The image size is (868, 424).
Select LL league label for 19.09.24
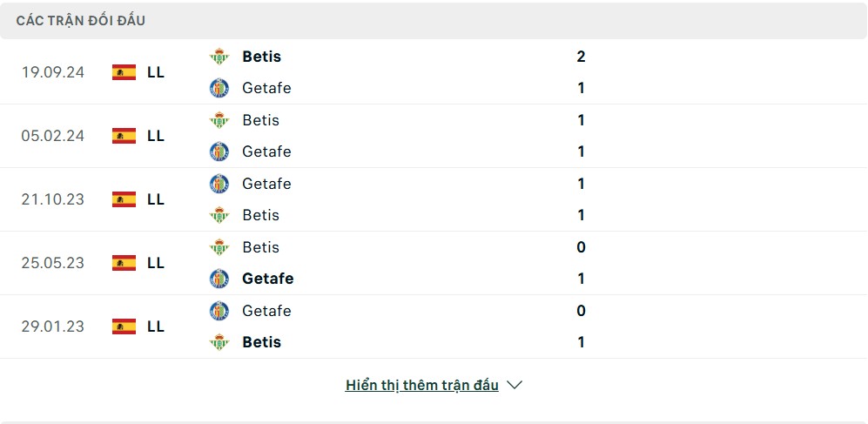(156, 72)
